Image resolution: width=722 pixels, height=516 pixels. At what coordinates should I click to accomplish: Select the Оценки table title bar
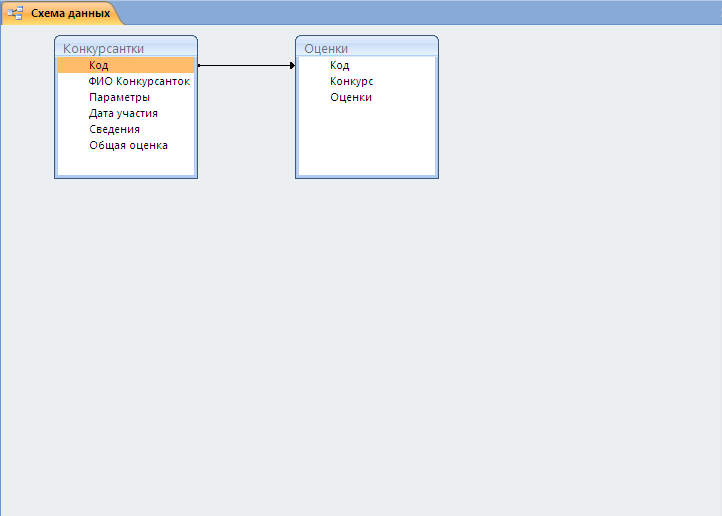tap(367, 48)
